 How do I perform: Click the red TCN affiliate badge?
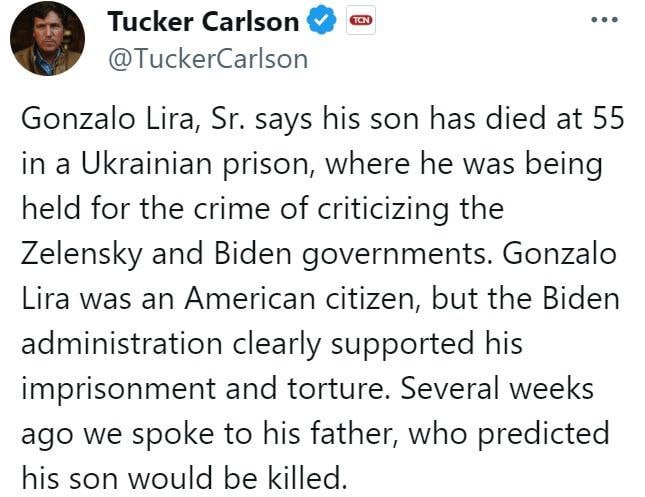pyautogui.click(x=359, y=20)
